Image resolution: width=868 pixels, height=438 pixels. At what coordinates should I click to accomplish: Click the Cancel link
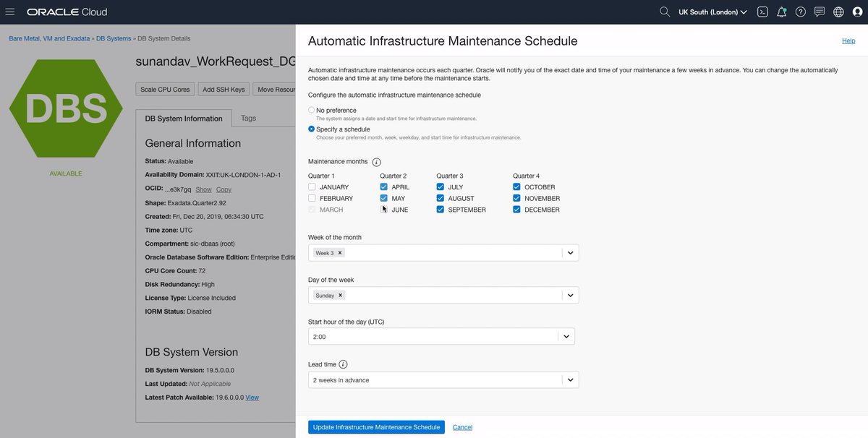(x=462, y=427)
